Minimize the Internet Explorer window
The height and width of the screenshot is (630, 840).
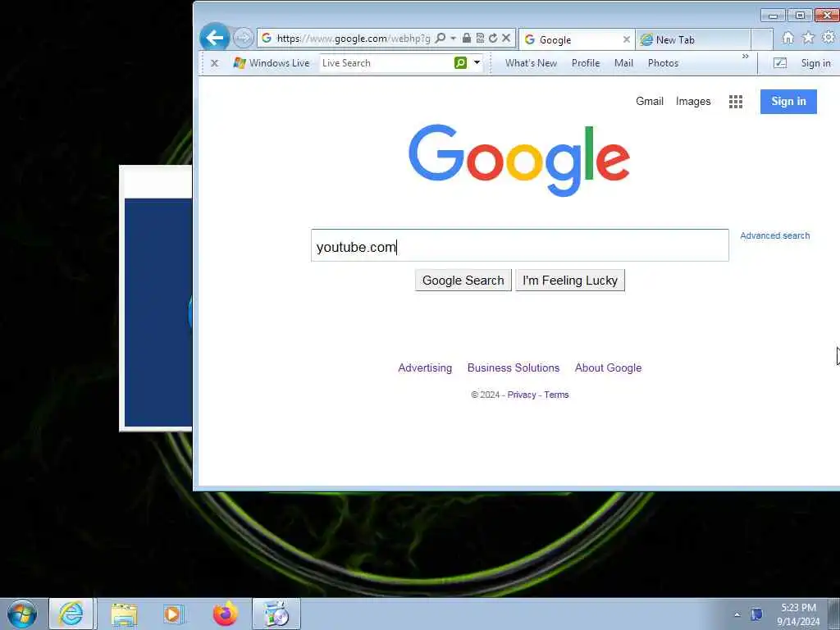(x=773, y=16)
